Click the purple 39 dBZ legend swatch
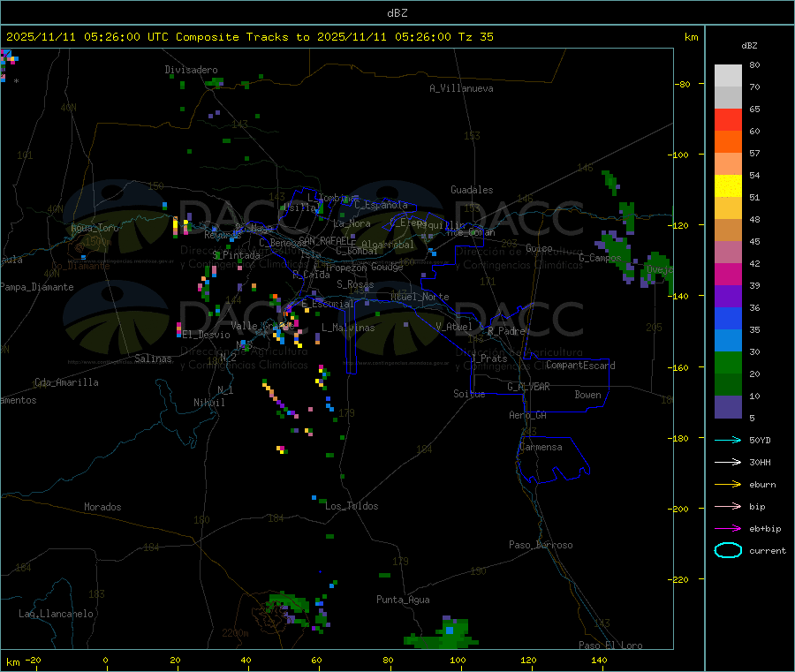This screenshot has height=672, width=795. pos(728,297)
